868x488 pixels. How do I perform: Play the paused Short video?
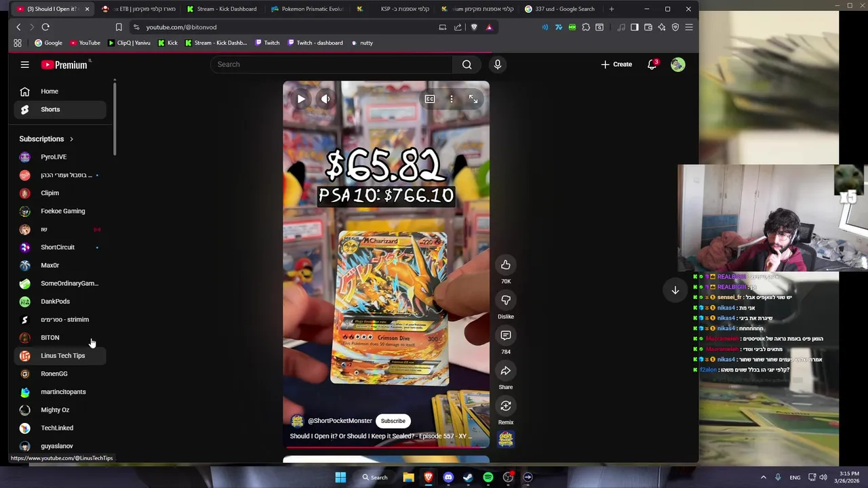301,99
